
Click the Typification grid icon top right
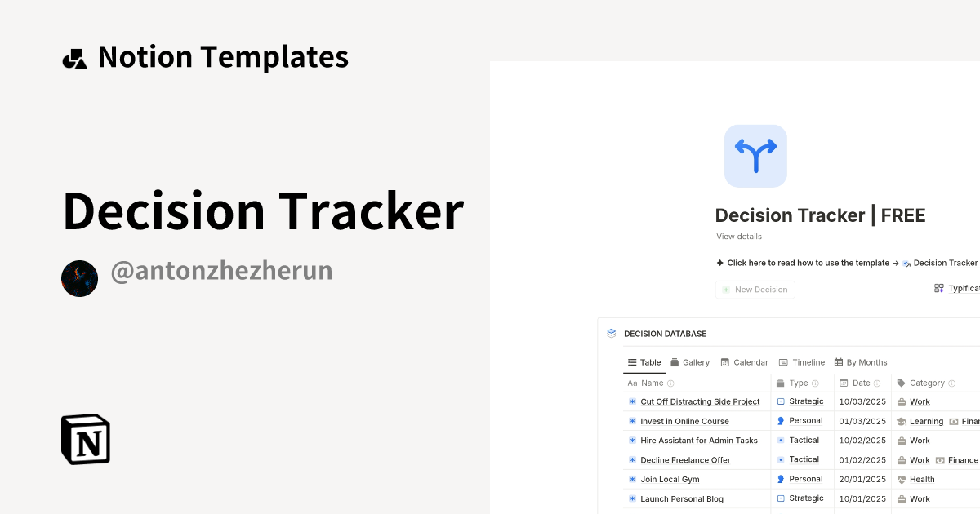(939, 287)
